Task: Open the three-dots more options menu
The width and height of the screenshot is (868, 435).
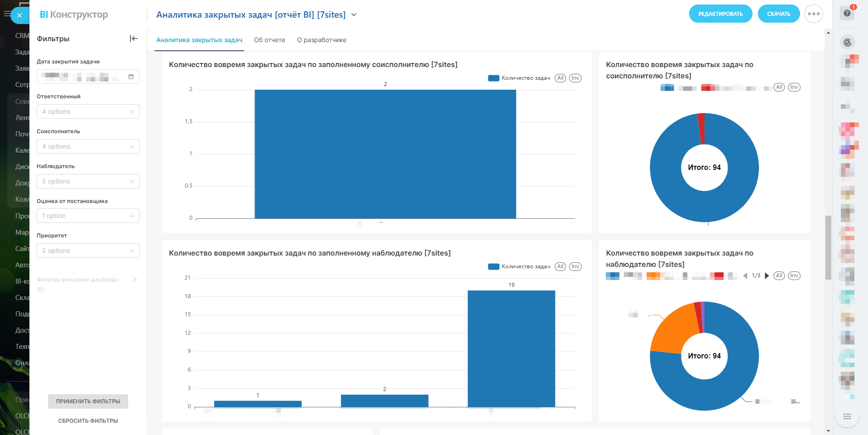Action: [814, 14]
